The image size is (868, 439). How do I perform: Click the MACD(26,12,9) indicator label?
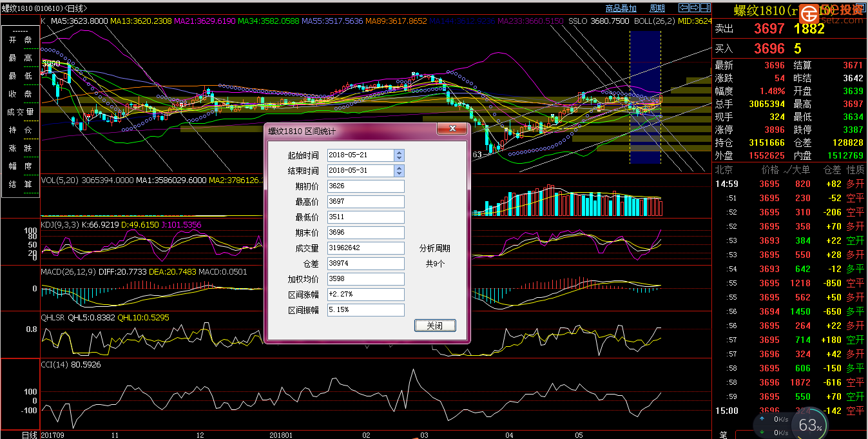pos(68,272)
